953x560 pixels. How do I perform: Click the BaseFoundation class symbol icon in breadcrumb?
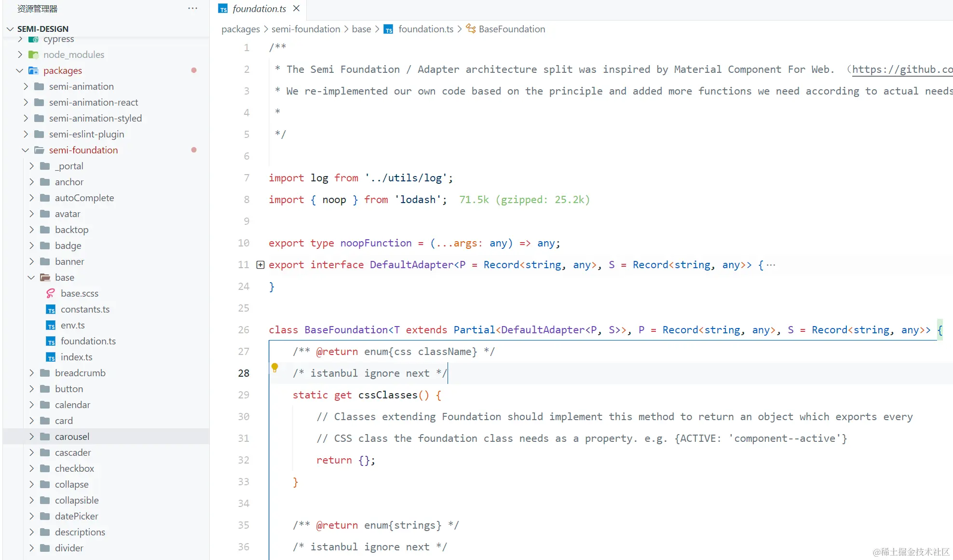click(471, 29)
